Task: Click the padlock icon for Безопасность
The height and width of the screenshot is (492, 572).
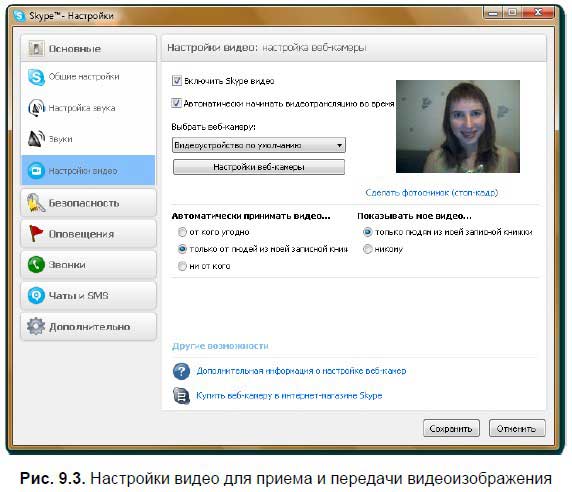Action: tap(35, 203)
